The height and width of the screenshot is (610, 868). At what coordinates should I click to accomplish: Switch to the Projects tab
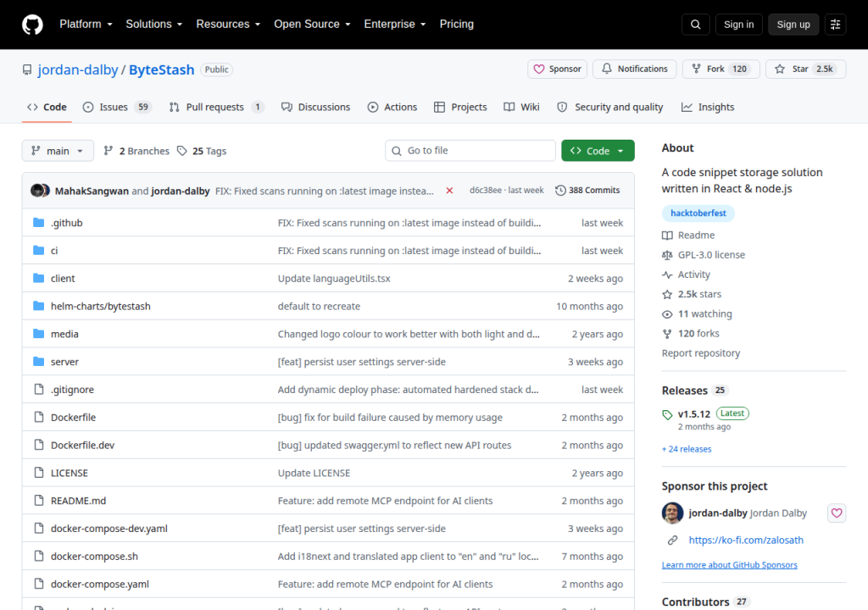pyautogui.click(x=460, y=107)
